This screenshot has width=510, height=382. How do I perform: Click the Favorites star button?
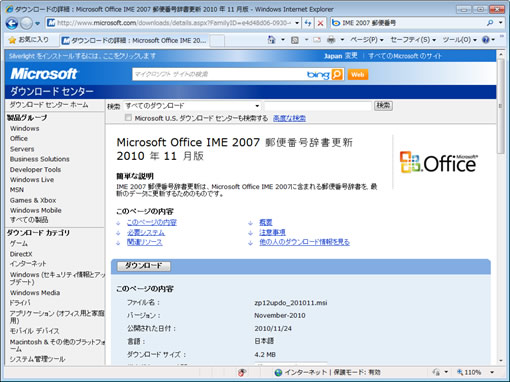pyautogui.click(x=28, y=40)
